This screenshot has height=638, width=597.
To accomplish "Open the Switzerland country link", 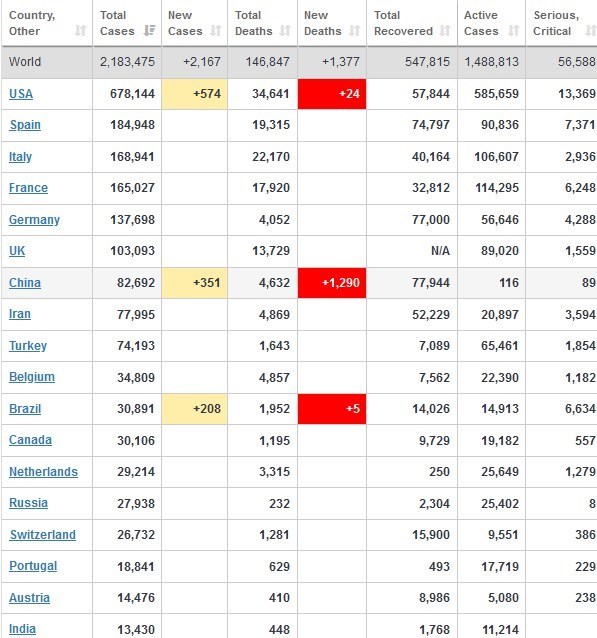I will pyautogui.click(x=43, y=535).
